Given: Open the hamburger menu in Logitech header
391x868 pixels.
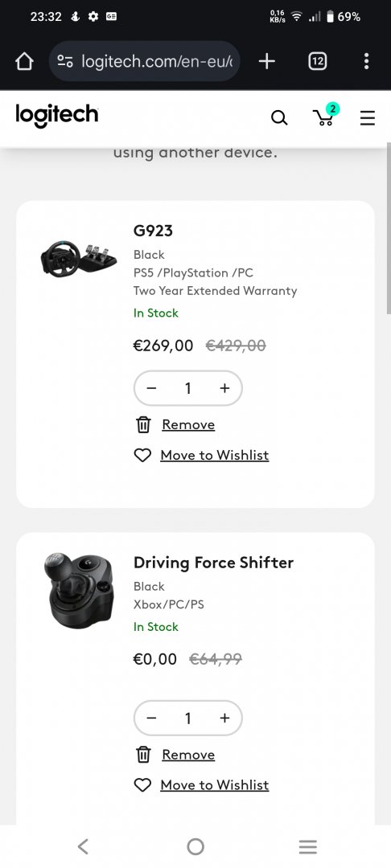Looking at the screenshot, I should pyautogui.click(x=367, y=118).
